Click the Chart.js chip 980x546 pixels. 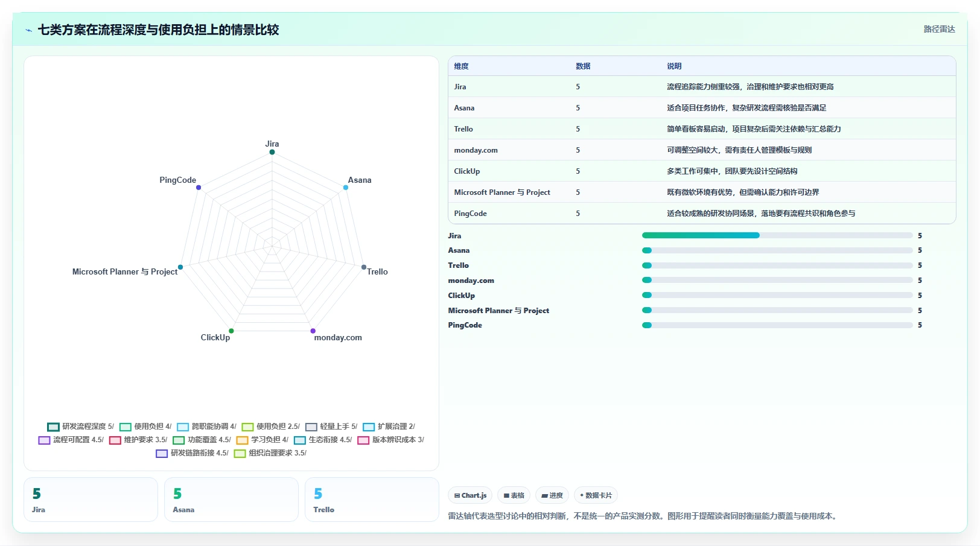coord(470,495)
